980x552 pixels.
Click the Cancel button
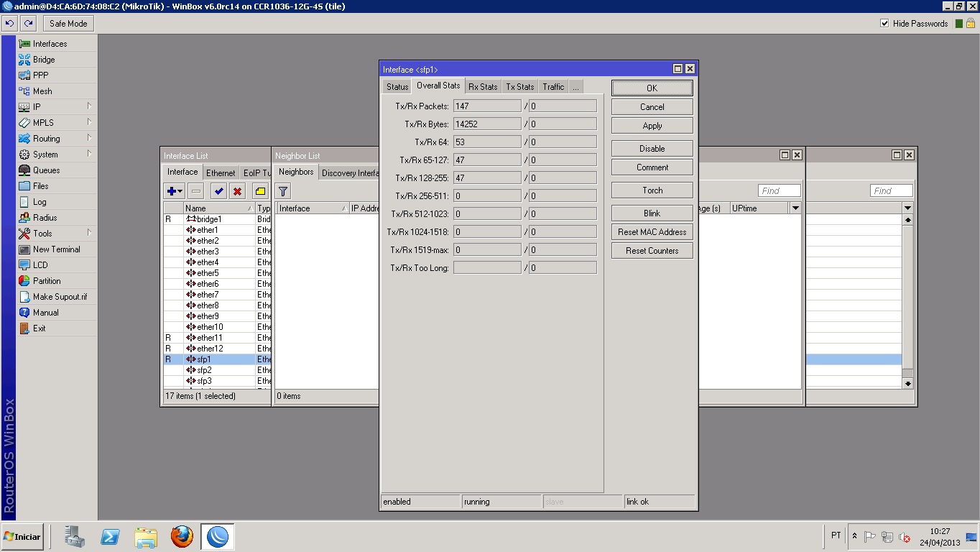click(652, 107)
